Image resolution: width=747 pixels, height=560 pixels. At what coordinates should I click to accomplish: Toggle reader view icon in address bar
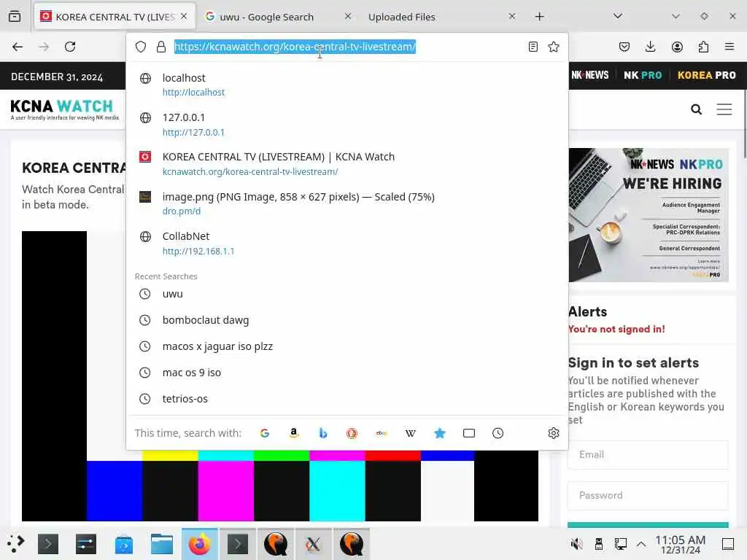point(533,47)
